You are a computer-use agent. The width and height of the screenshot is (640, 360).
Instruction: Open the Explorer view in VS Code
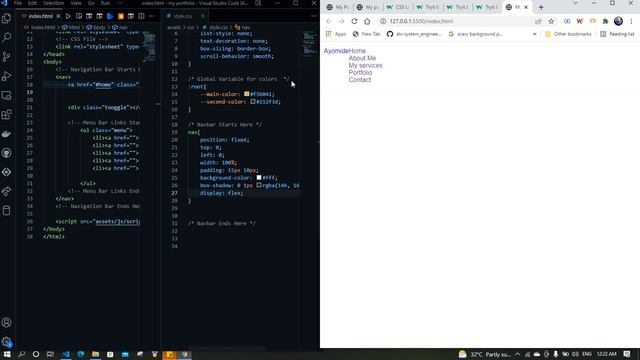(x=7, y=18)
